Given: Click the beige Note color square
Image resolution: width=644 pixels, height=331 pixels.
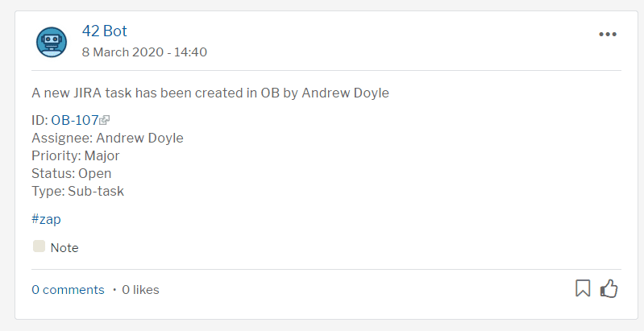Looking at the screenshot, I should pos(39,246).
